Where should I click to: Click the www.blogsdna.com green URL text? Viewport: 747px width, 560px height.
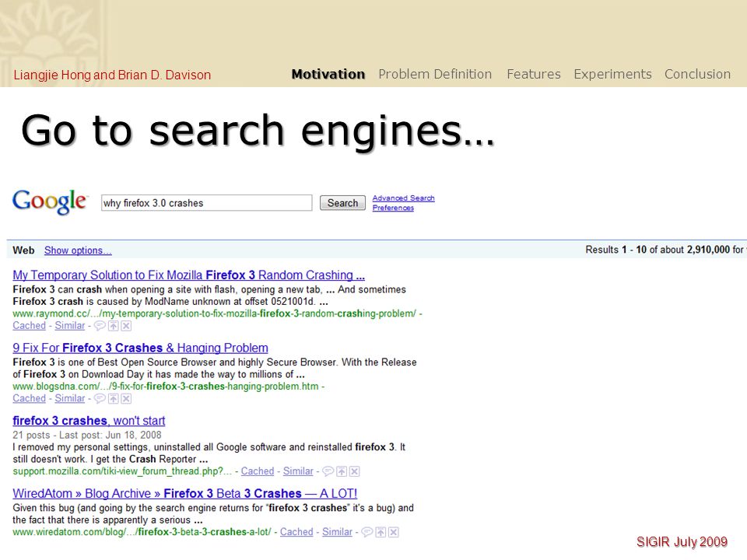tap(165, 387)
